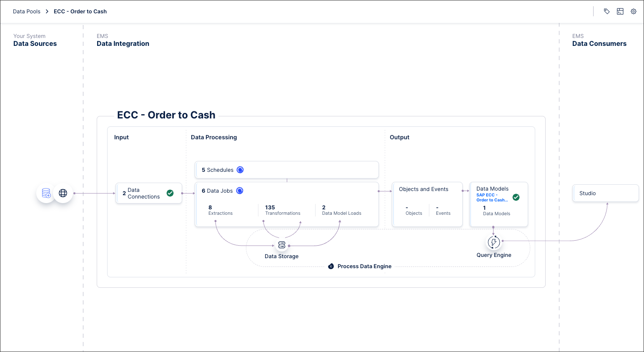The height and width of the screenshot is (352, 644).
Task: Click the Output section label
Action: [x=399, y=137]
